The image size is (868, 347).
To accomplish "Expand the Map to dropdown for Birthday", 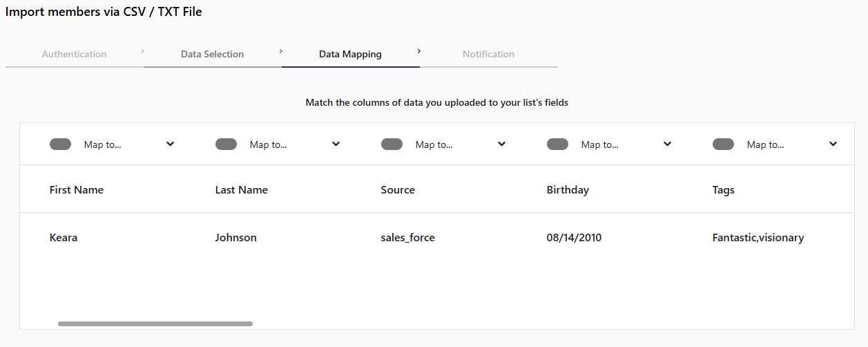I will coord(626,144).
